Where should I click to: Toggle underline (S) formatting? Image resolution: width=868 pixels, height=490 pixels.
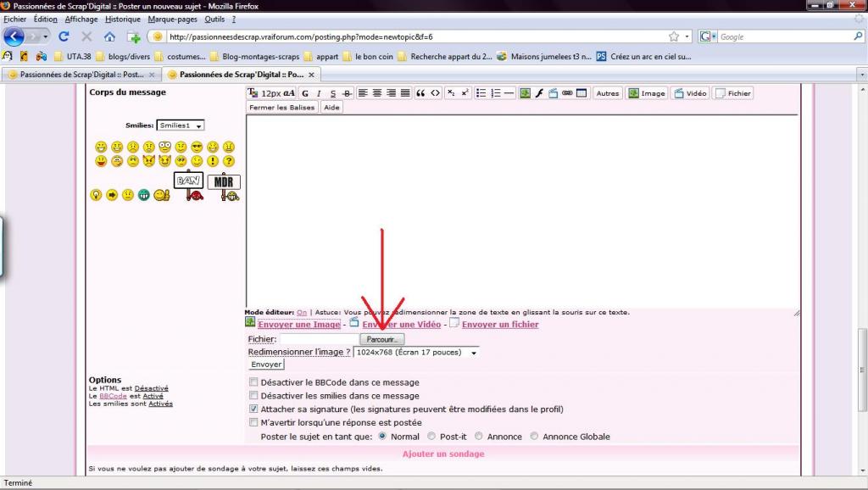[x=332, y=93]
